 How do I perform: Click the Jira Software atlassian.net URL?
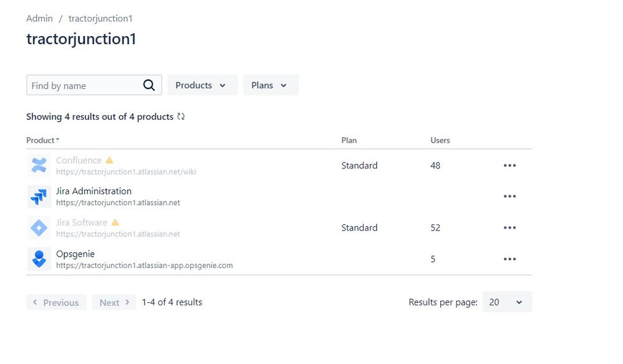point(118,234)
